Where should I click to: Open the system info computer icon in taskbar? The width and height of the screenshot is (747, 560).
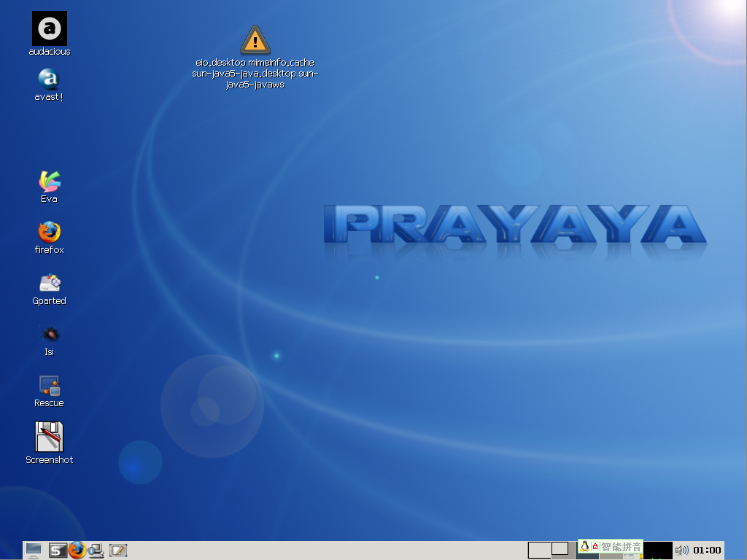click(x=96, y=551)
